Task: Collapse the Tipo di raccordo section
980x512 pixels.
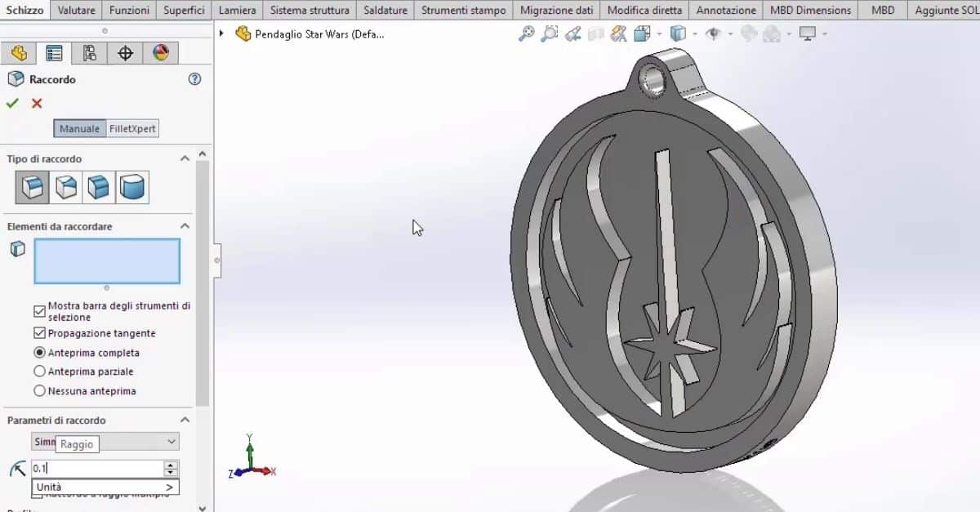Action: pos(185,158)
